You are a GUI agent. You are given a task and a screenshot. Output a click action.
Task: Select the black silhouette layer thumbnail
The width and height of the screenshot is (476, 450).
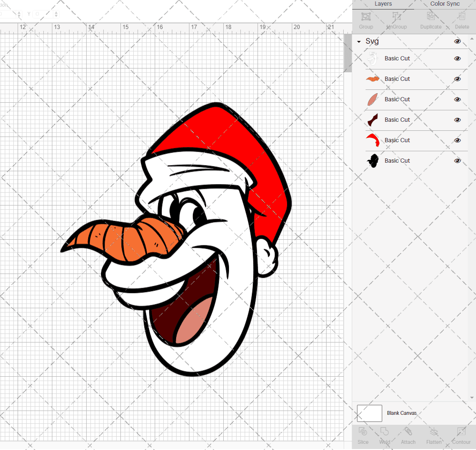pos(373,161)
